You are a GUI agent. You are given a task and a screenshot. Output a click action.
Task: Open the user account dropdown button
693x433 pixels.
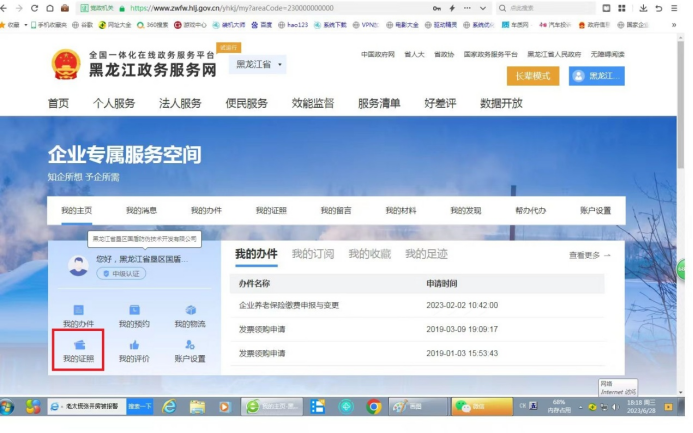596,76
